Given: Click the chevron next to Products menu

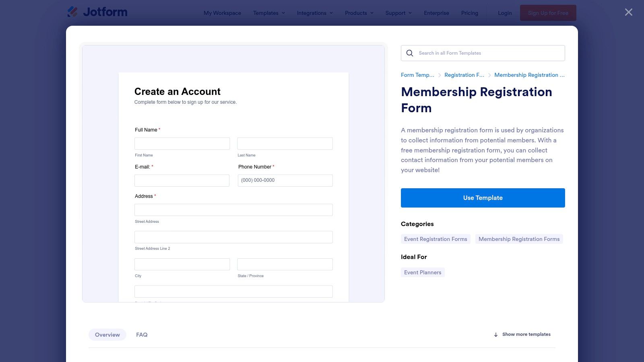Looking at the screenshot, I should 372,13.
